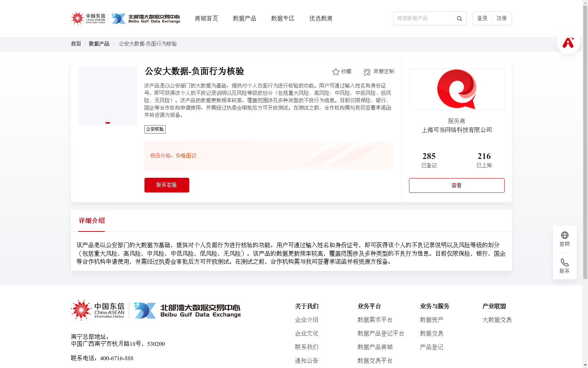Click the 公安核验 tag
Image resolution: width=588 pixels, height=368 pixels.
tap(155, 129)
